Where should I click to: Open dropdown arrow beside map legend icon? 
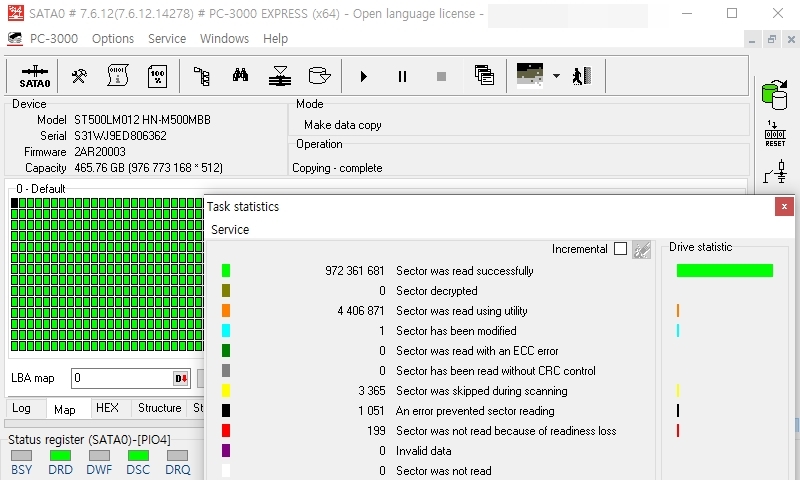556,76
